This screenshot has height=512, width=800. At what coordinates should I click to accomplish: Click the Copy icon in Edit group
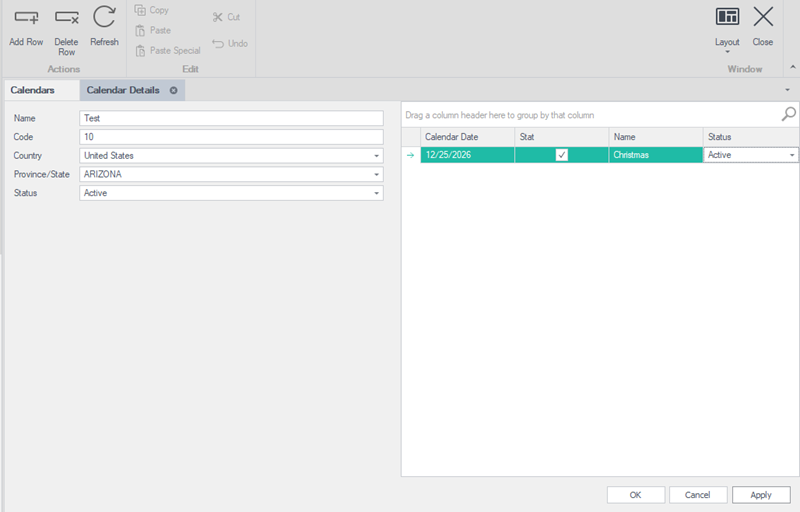[141, 10]
